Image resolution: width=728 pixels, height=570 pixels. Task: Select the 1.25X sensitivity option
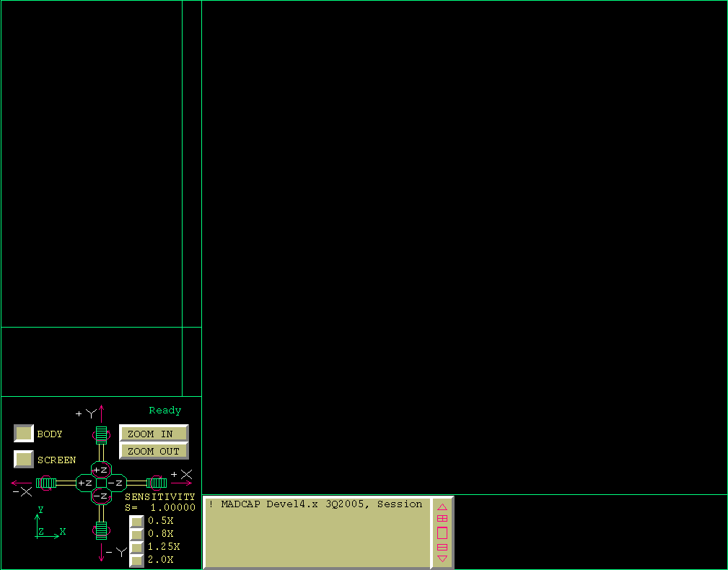(136, 547)
